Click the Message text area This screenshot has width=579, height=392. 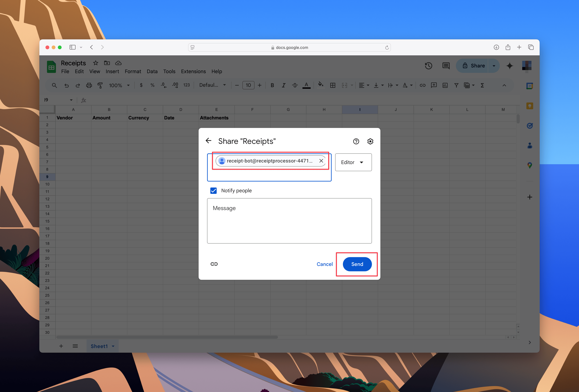(x=289, y=221)
